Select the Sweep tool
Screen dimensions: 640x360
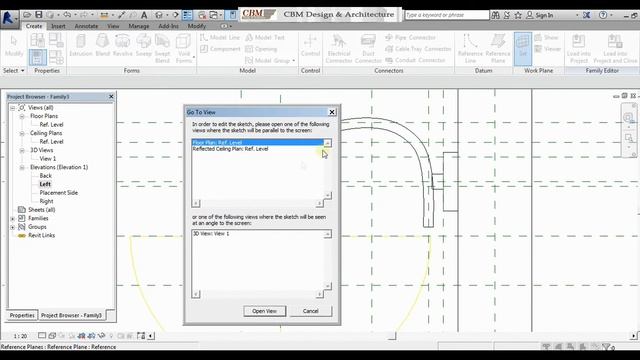pos(144,45)
